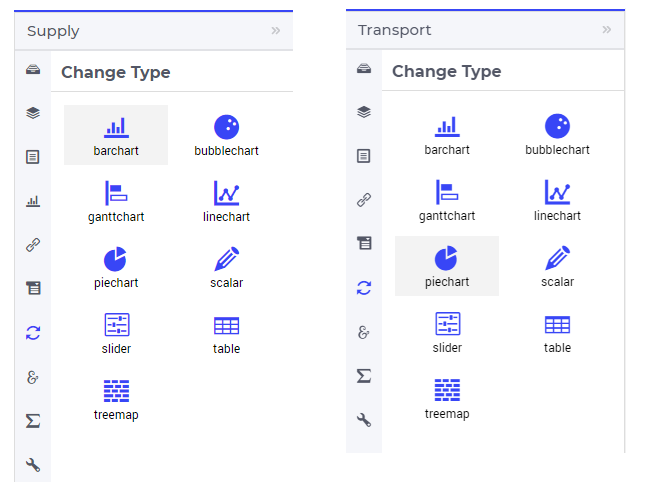Open bar chart settings tab in Supply sidebar
Image resolution: width=647 pixels, height=485 pixels.
(x=33, y=201)
